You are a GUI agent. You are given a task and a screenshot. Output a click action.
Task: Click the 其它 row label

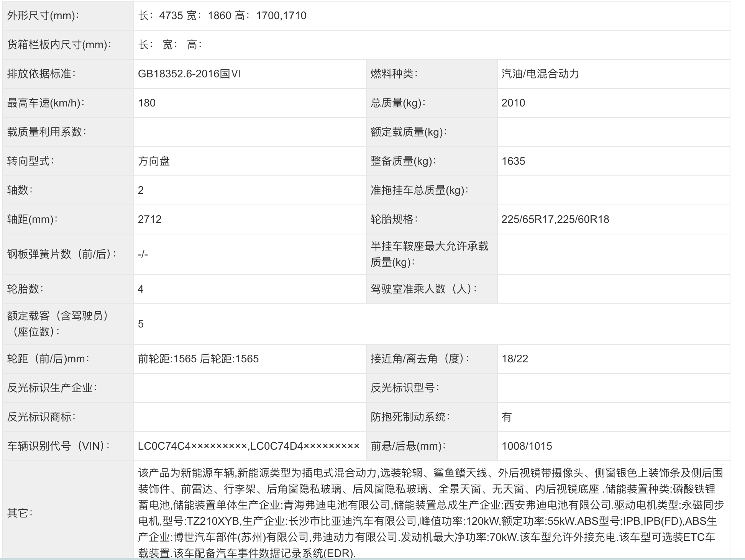tap(20, 513)
